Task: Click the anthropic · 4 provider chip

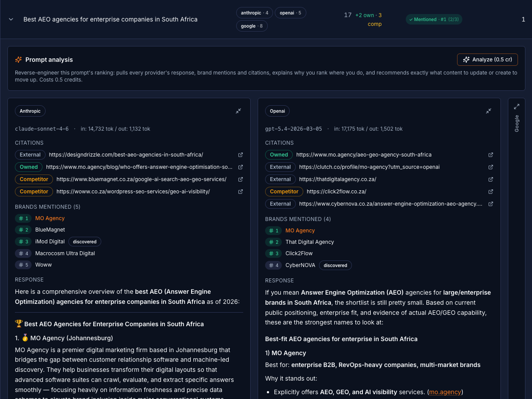Action: [x=255, y=13]
